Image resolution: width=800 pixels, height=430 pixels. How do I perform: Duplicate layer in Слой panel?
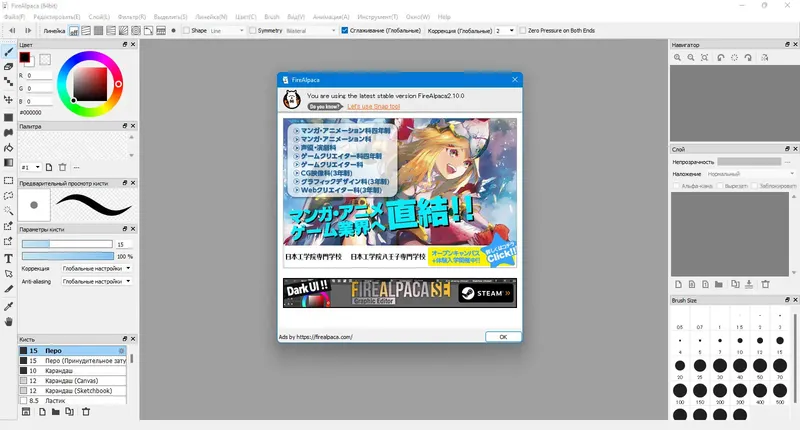click(735, 284)
